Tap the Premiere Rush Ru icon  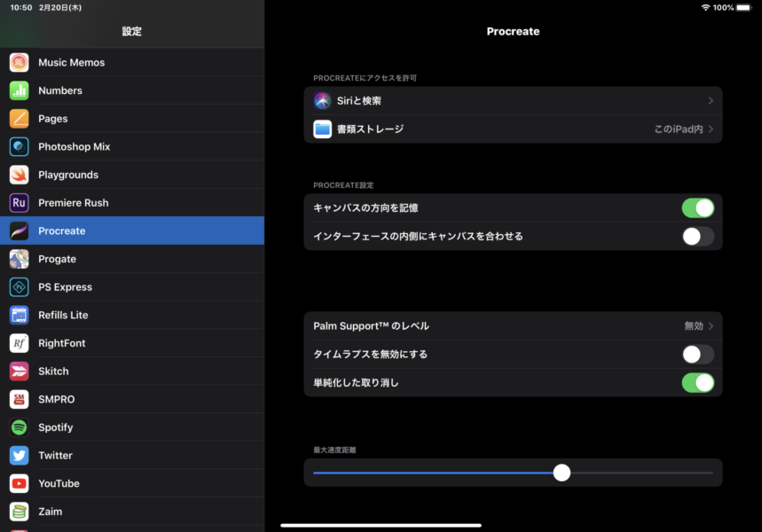(x=19, y=203)
